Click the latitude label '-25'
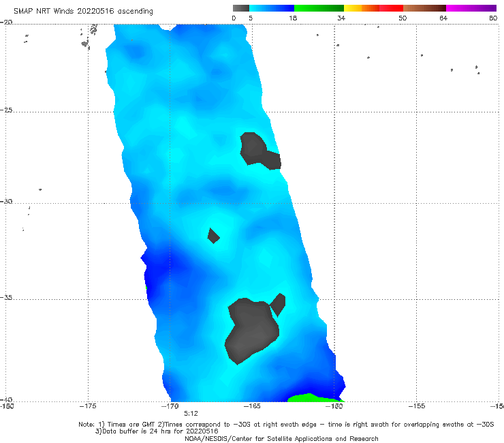The height and width of the screenshot is (443, 504). pyautogui.click(x=6, y=110)
